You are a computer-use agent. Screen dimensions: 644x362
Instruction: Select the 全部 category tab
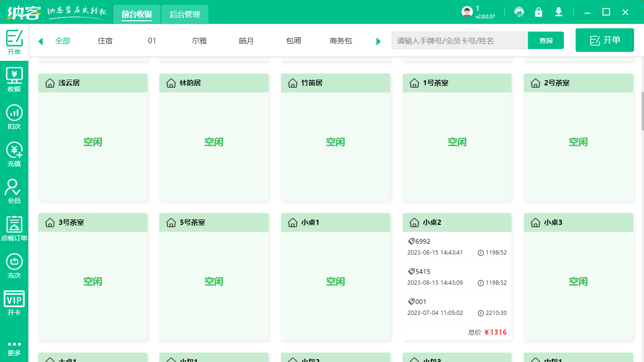(x=63, y=41)
